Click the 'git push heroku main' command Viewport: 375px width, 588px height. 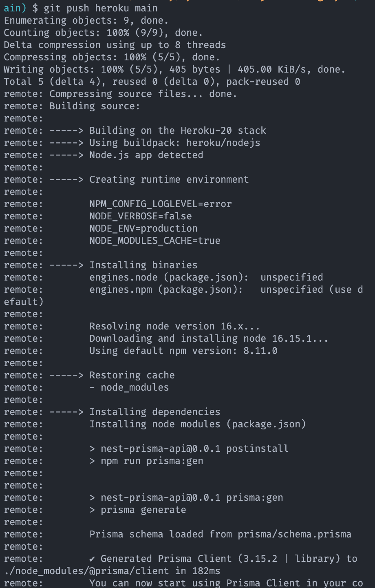[100, 8]
